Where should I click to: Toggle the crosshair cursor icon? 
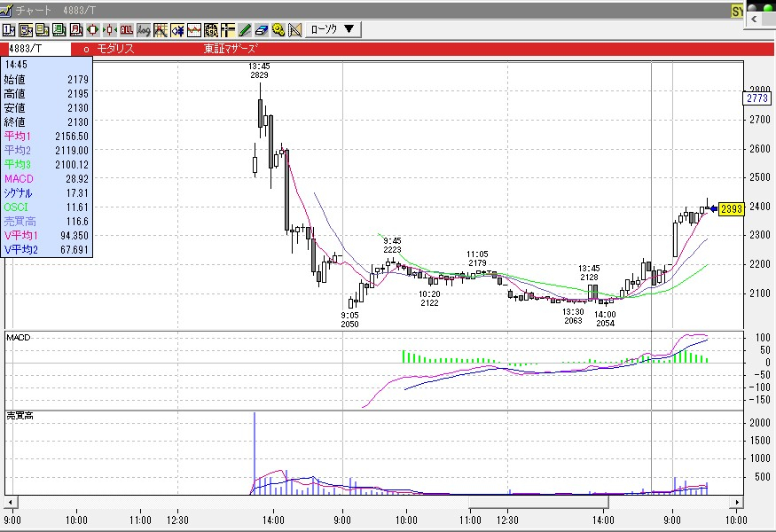[x=228, y=30]
